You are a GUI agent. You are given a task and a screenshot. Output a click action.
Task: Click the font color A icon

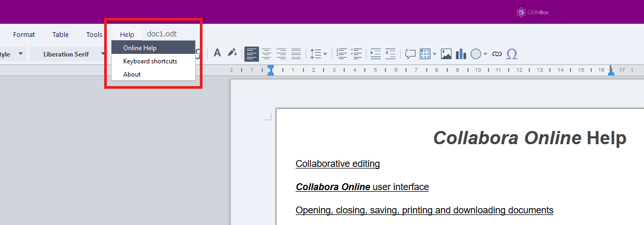pyautogui.click(x=217, y=53)
